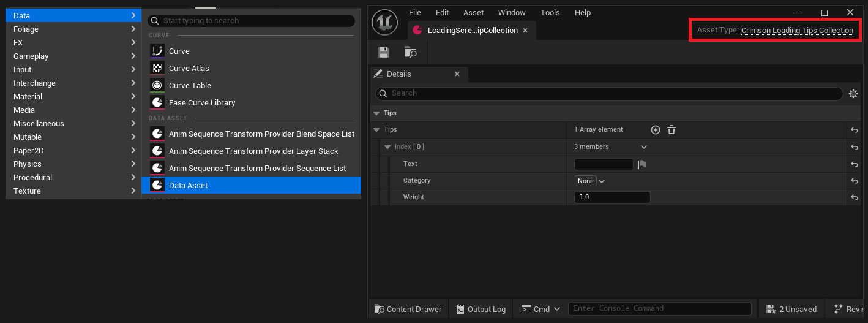Open the Tools menu
This screenshot has width=868, height=323.
(550, 12)
